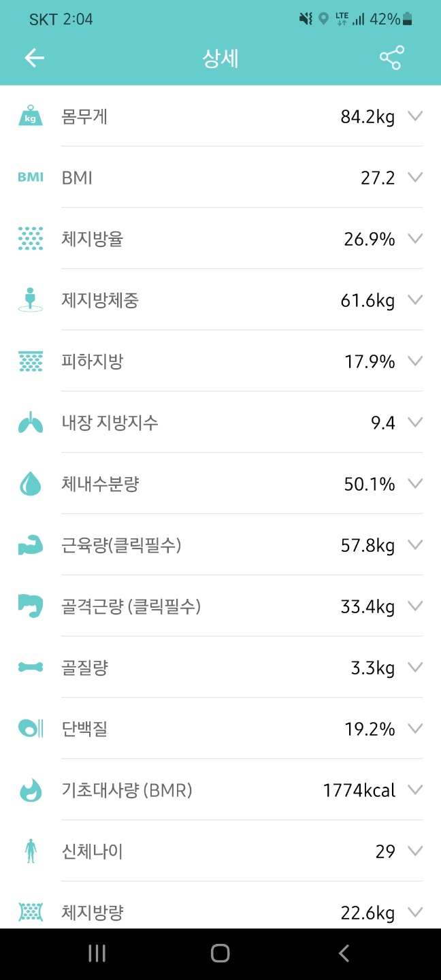
Task: Open Android recent apps button
Action: pos(97,953)
